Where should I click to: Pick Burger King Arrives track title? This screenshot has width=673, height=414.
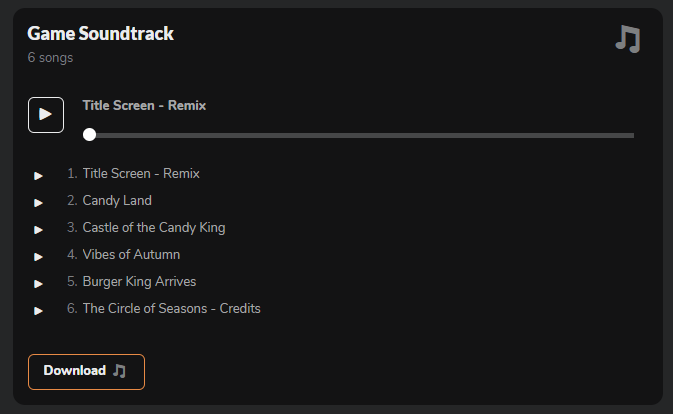click(x=139, y=281)
